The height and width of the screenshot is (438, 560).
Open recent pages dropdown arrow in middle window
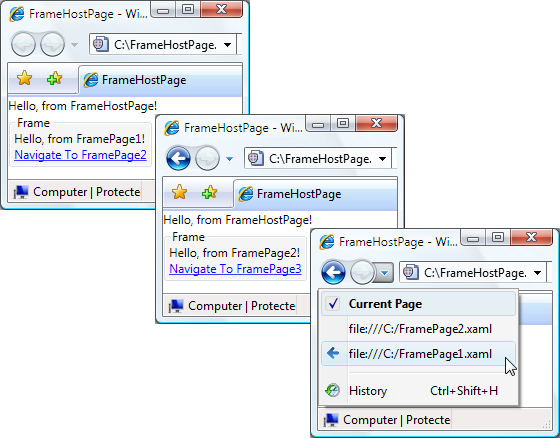229,159
